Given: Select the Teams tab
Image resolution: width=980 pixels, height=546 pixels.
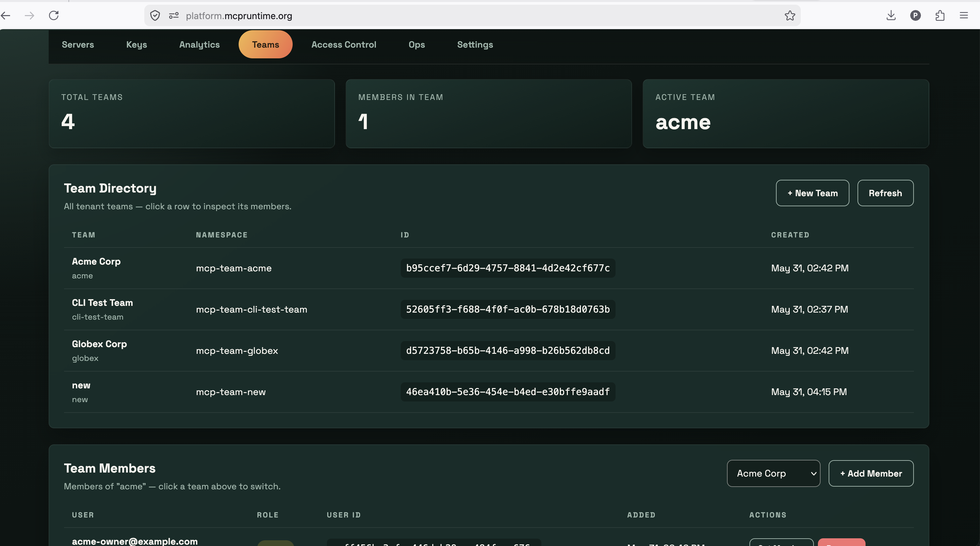Looking at the screenshot, I should (x=265, y=45).
